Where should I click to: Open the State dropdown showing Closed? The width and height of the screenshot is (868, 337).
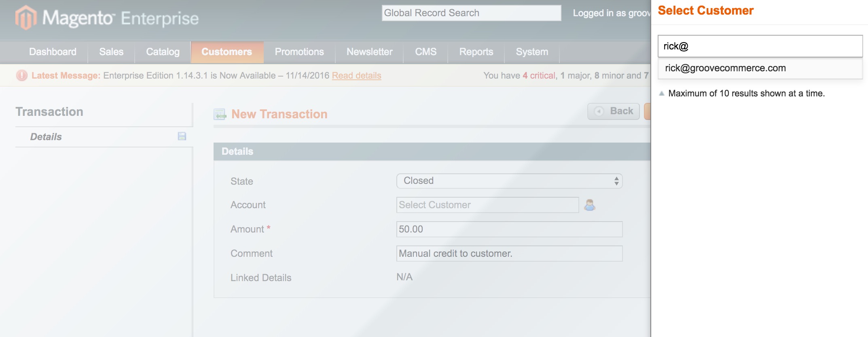click(x=509, y=181)
